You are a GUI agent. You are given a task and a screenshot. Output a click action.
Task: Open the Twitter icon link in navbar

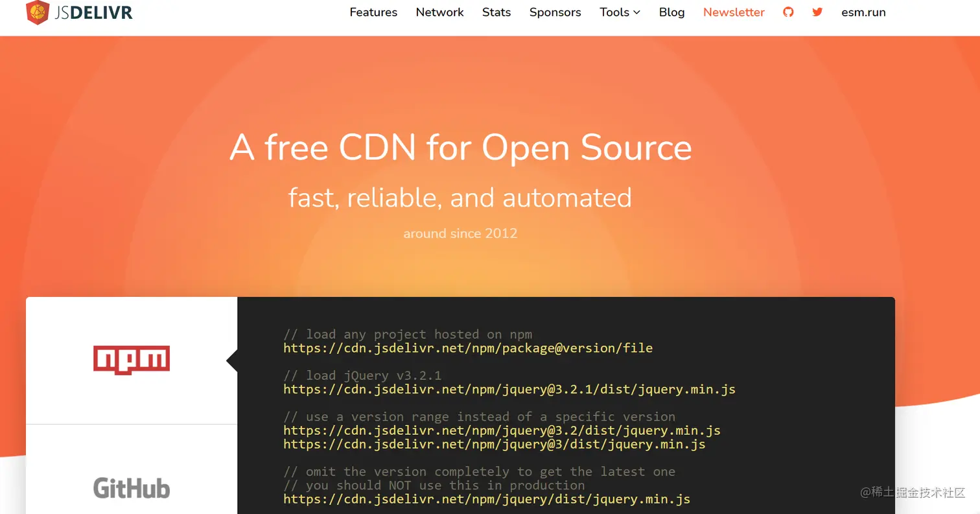tap(817, 12)
